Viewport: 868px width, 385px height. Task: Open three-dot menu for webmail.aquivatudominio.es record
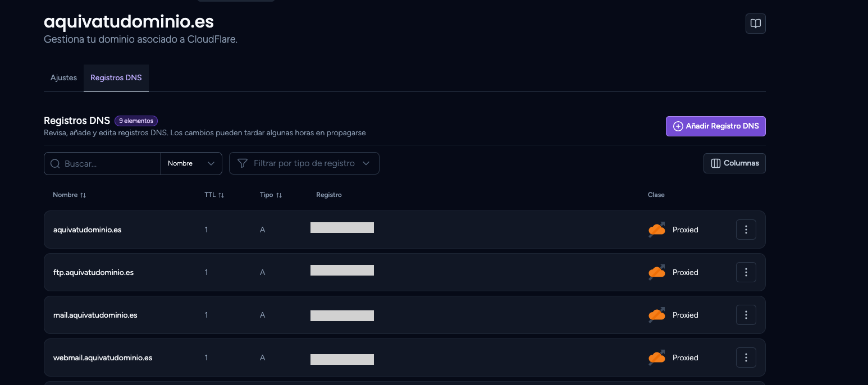746,357
